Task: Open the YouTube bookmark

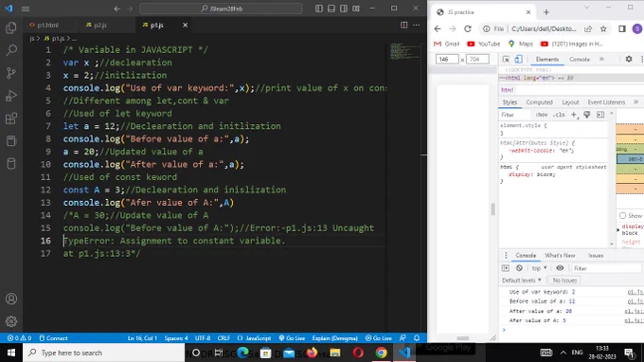Action: point(483,44)
